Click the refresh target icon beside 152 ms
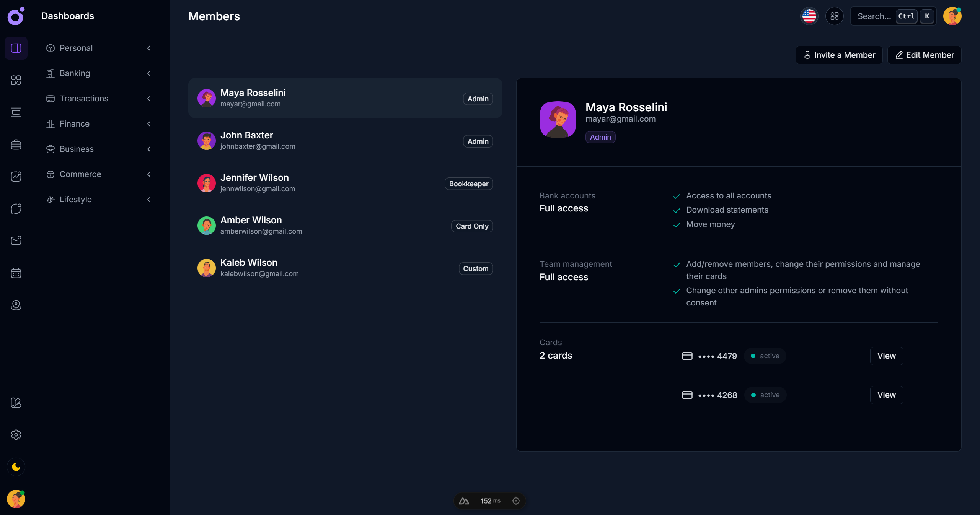The height and width of the screenshot is (515, 980). coord(516,500)
